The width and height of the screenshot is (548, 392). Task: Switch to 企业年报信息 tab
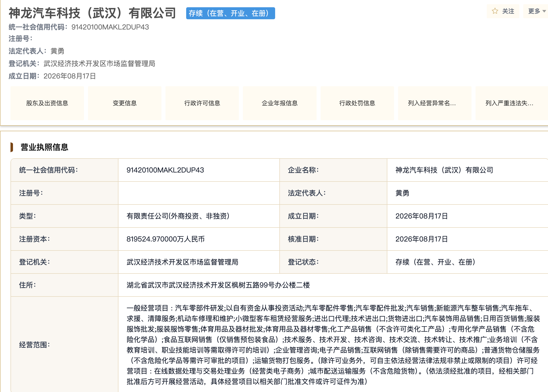(x=280, y=103)
